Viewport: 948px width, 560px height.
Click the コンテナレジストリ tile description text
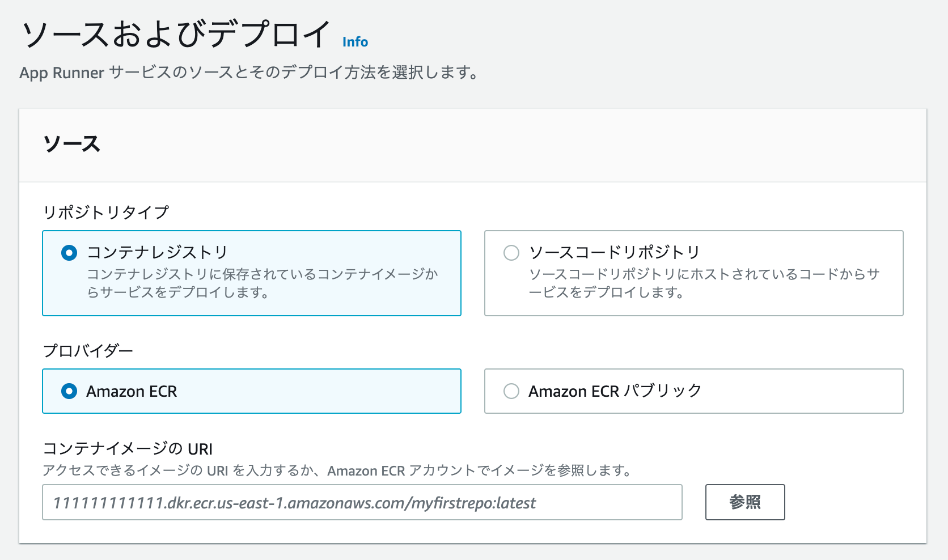263,283
